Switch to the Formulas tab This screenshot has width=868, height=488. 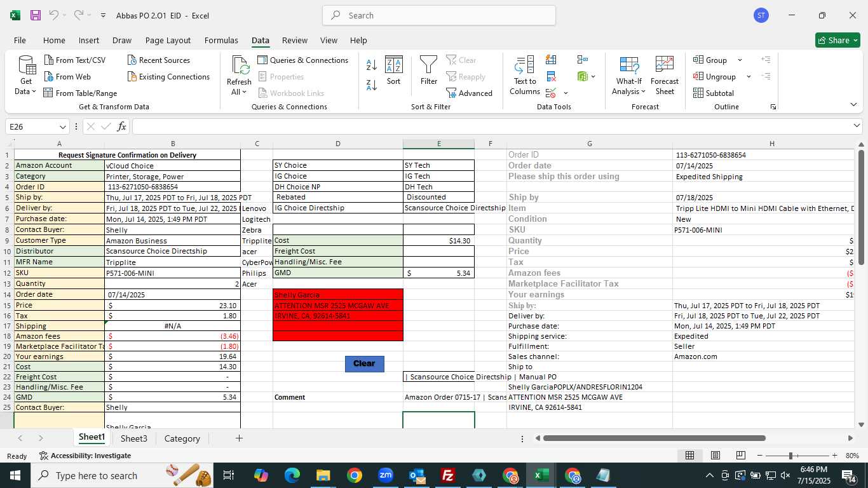click(221, 40)
